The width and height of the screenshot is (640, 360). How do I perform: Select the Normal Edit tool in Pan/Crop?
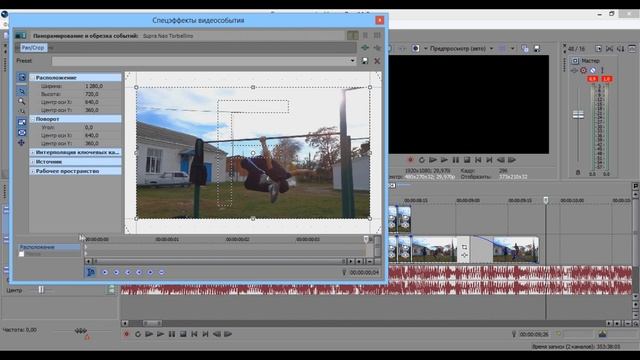click(22, 91)
